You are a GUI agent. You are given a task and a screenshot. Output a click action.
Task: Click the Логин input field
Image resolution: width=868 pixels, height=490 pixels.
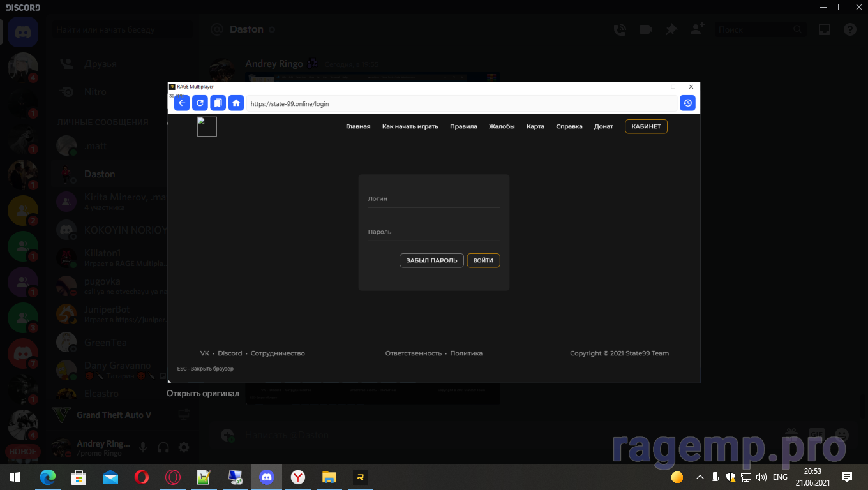click(434, 199)
